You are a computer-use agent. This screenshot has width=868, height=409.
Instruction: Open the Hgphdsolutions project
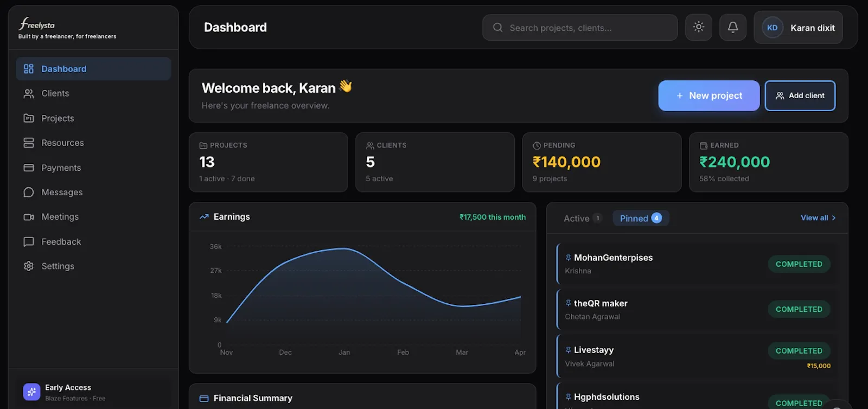click(697, 397)
